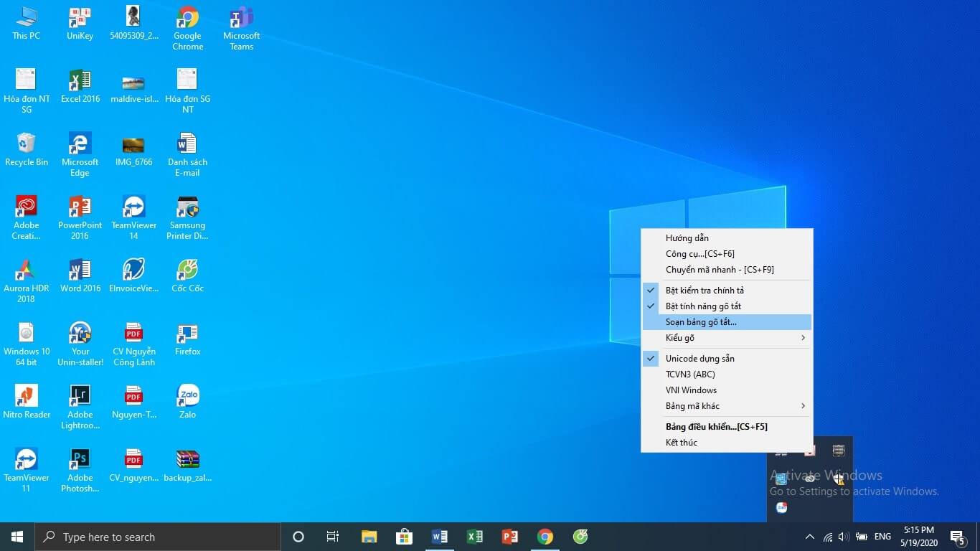Open the clock showing 5:15 PM
The width and height of the screenshot is (980, 551).
click(x=919, y=537)
